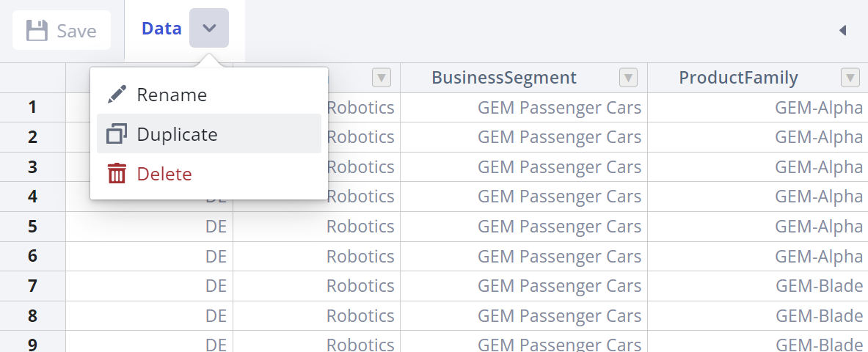Screen dimensions: 868x352
Task: Choose Rename from the sheet menu
Action: [x=172, y=95]
